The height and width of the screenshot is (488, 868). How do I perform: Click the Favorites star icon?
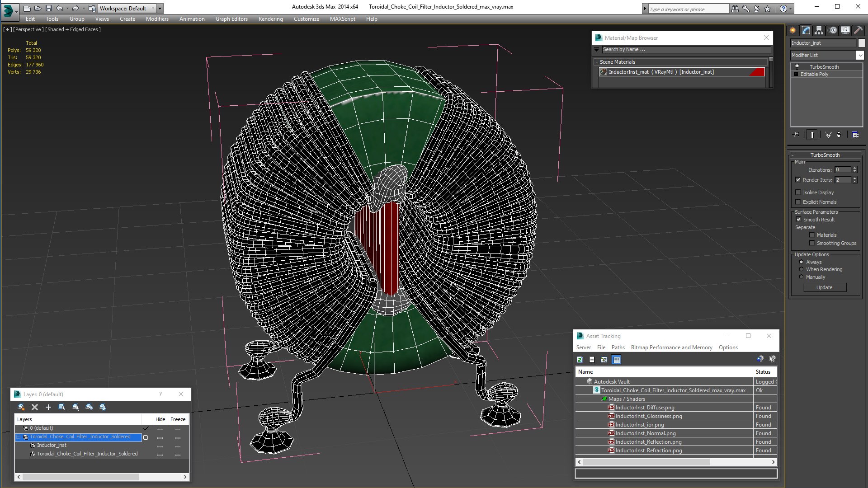(x=768, y=9)
